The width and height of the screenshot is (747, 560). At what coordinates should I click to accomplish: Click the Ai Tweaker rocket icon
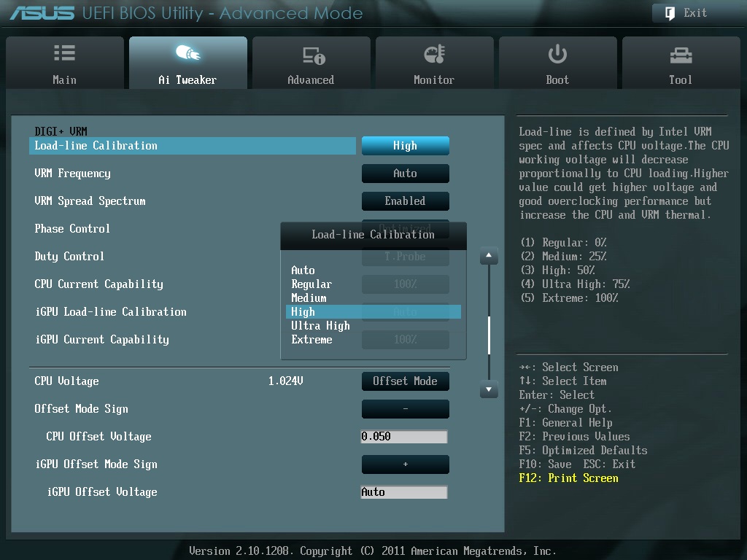187,52
